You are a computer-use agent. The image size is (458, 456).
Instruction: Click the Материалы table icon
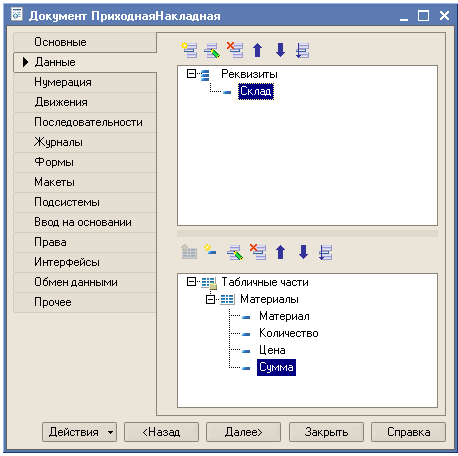pos(228,299)
